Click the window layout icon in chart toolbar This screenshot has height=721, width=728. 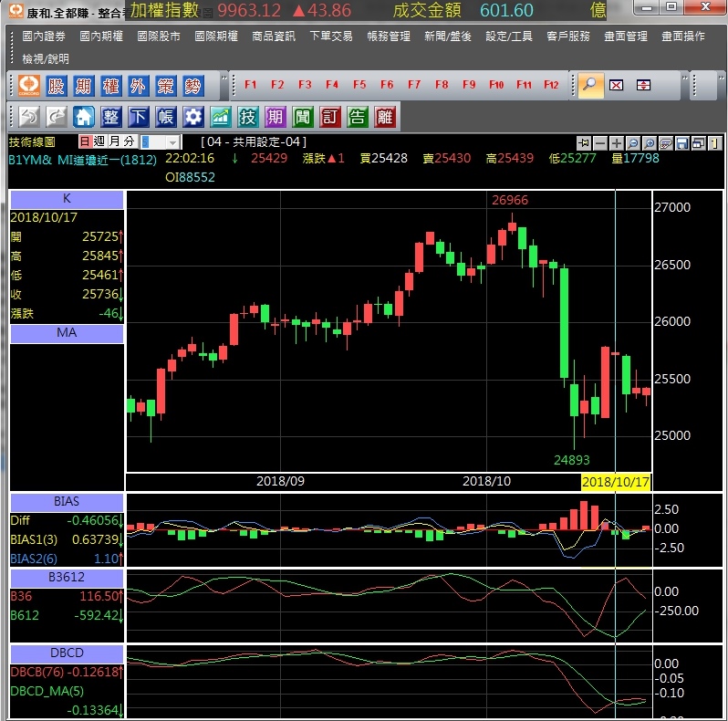point(698,143)
